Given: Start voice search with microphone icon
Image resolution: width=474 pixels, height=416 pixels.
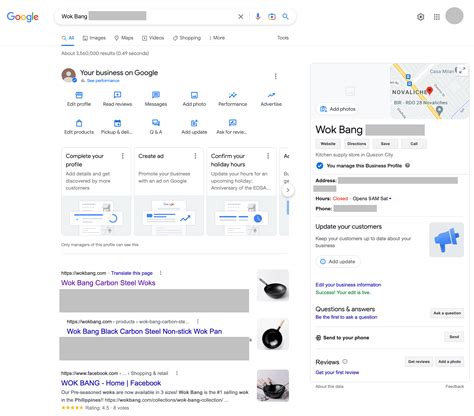Looking at the screenshot, I should (258, 16).
